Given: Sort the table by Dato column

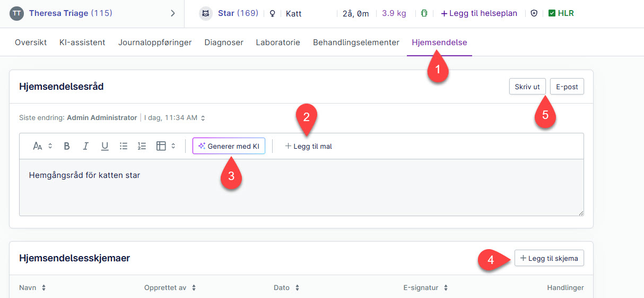Looking at the screenshot, I should pyautogui.click(x=287, y=287).
